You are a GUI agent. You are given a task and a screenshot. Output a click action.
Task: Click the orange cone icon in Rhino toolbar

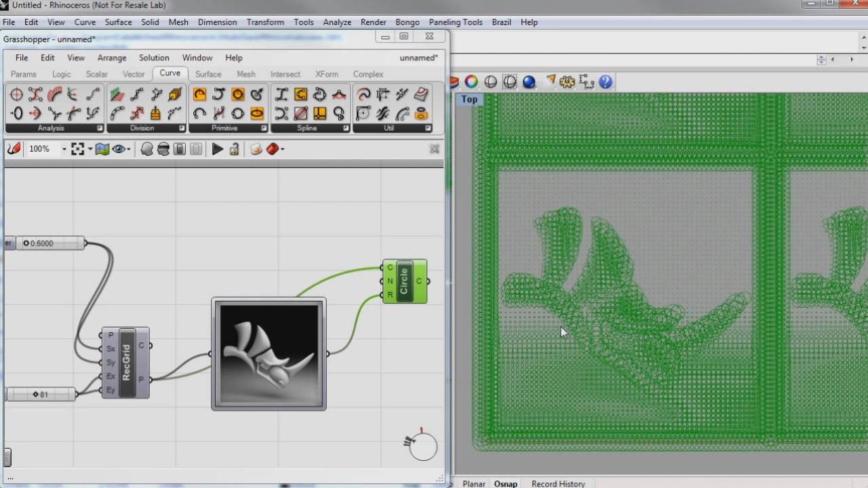(x=551, y=80)
